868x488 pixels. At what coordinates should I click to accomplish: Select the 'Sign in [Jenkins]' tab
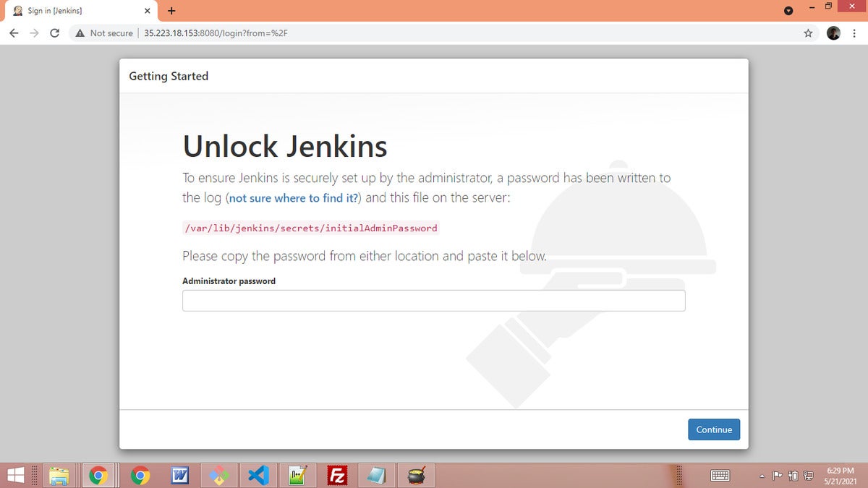(80, 11)
